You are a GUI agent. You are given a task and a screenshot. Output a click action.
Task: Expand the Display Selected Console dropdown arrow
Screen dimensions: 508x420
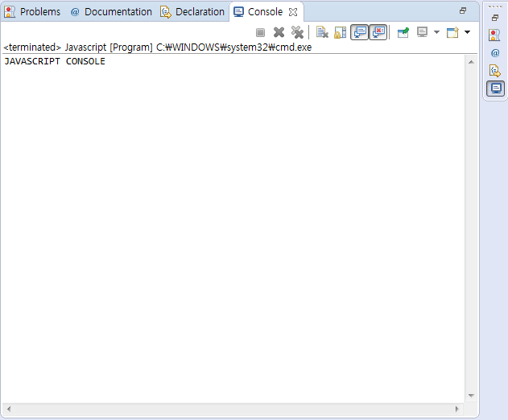click(436, 32)
